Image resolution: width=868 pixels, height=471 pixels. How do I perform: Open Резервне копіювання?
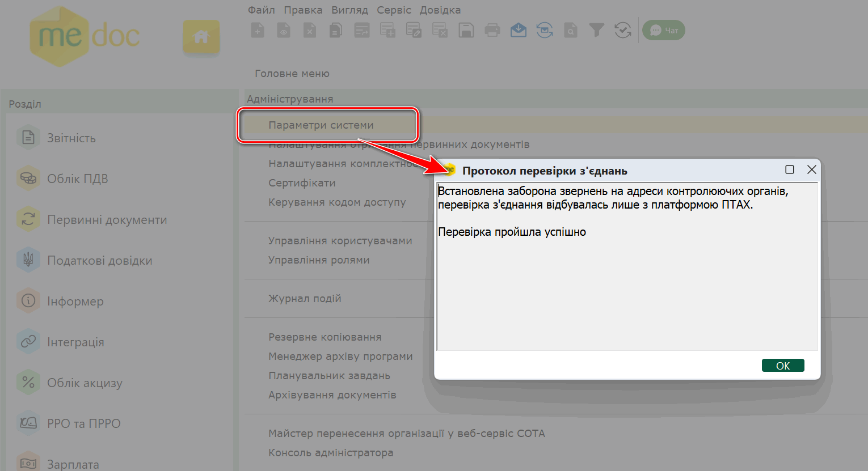tap(325, 337)
